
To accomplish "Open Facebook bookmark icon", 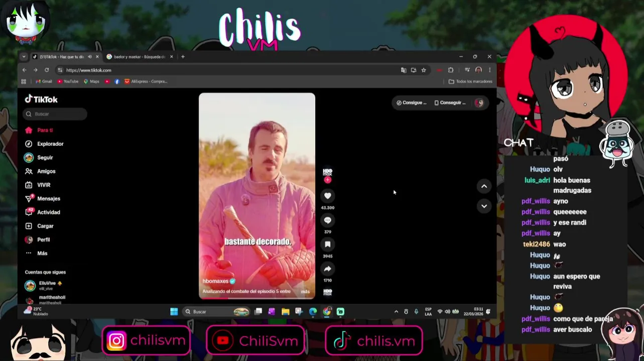I will 117,81.
